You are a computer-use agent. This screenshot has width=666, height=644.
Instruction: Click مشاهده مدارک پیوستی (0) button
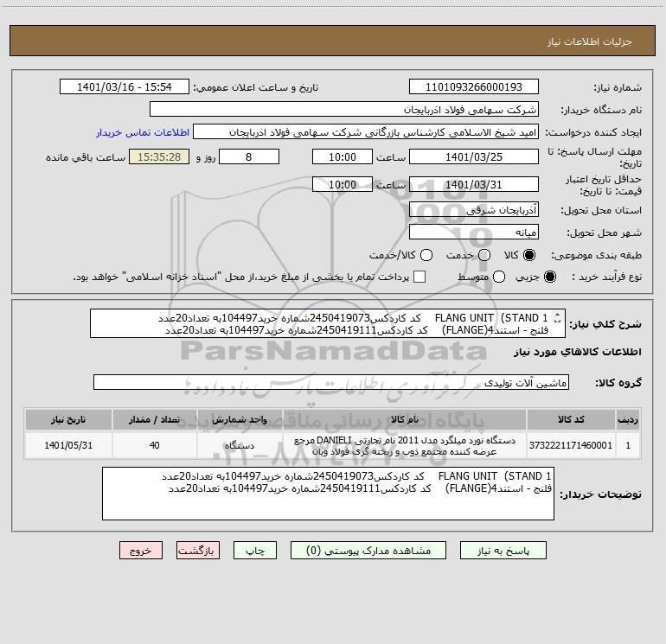(x=368, y=550)
